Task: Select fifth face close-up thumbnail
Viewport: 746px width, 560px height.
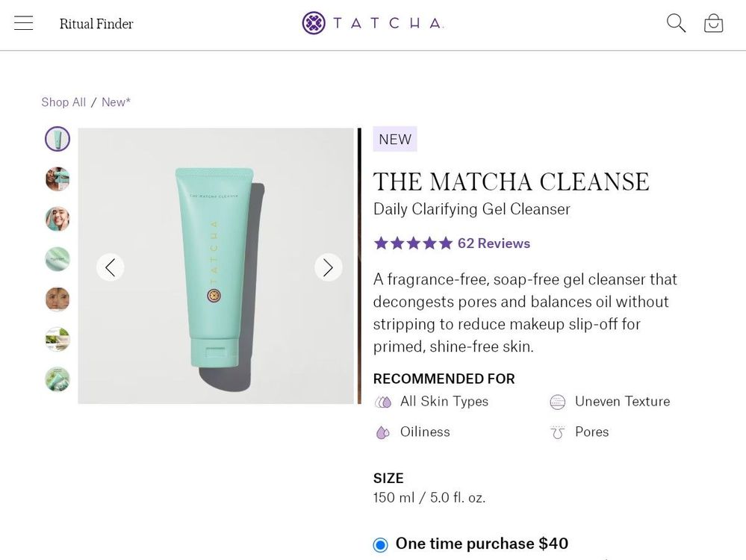Action: [57, 299]
